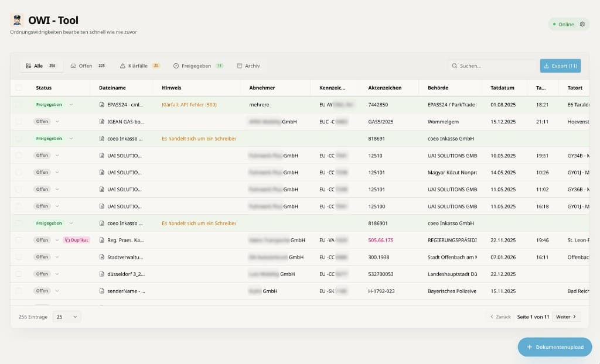Select checkbox for IGEAN GAS-bo row
The image size is (600, 364).
(x=19, y=122)
